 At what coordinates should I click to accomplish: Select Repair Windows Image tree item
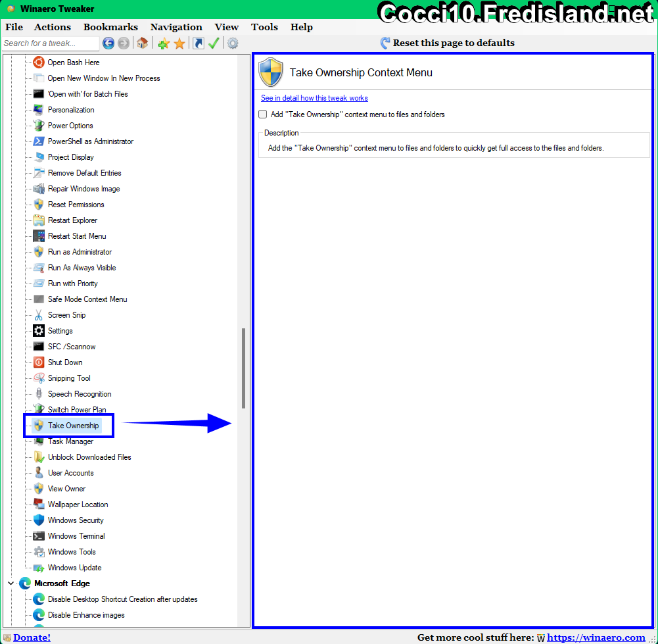point(84,189)
